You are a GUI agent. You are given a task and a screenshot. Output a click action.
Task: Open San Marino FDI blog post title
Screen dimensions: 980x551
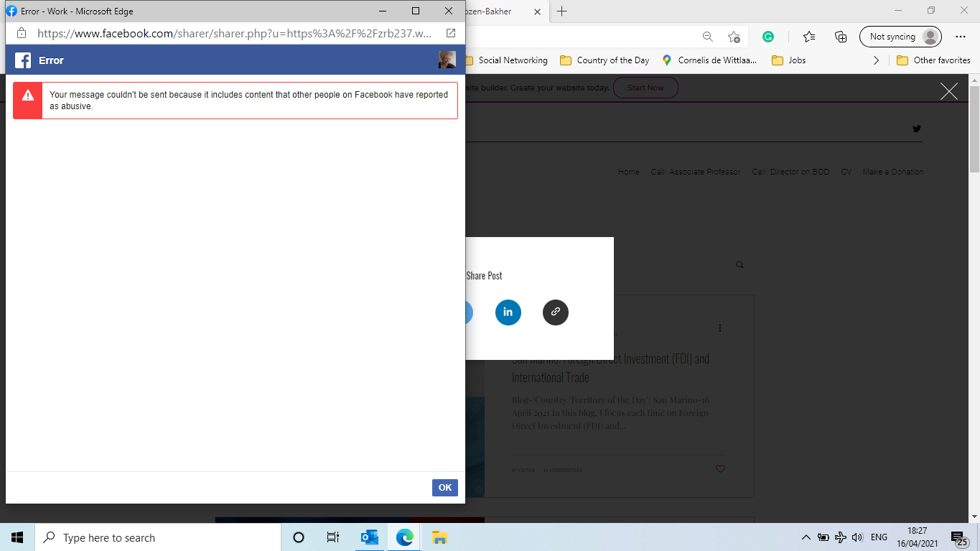click(610, 368)
